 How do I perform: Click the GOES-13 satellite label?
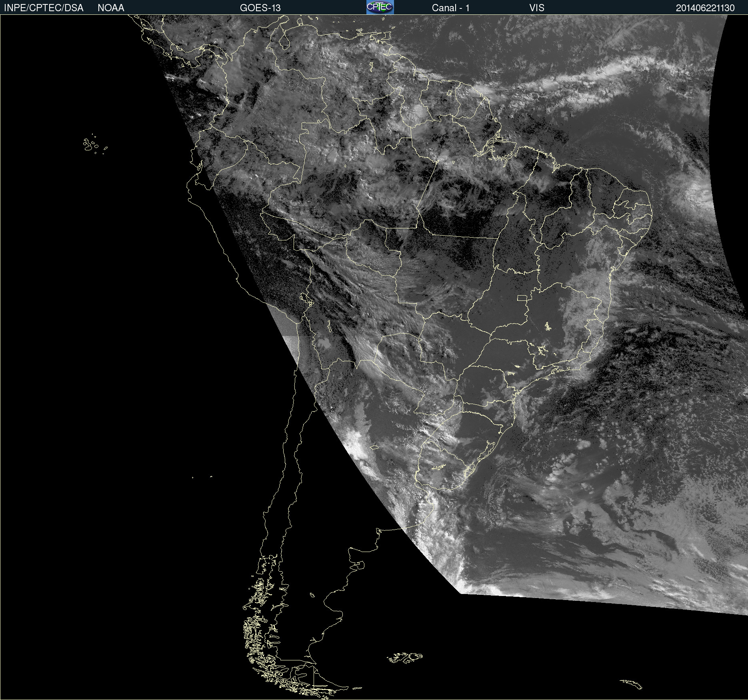click(x=260, y=8)
